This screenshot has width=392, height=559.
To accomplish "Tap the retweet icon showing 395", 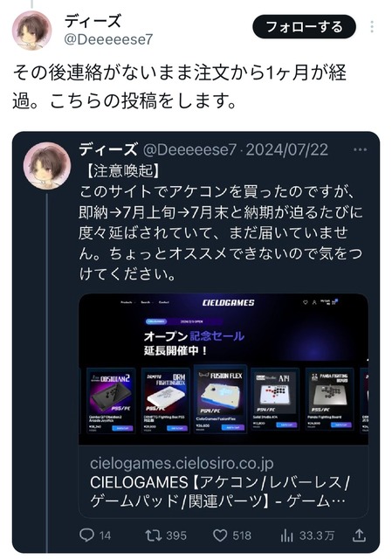I will click(x=154, y=535).
